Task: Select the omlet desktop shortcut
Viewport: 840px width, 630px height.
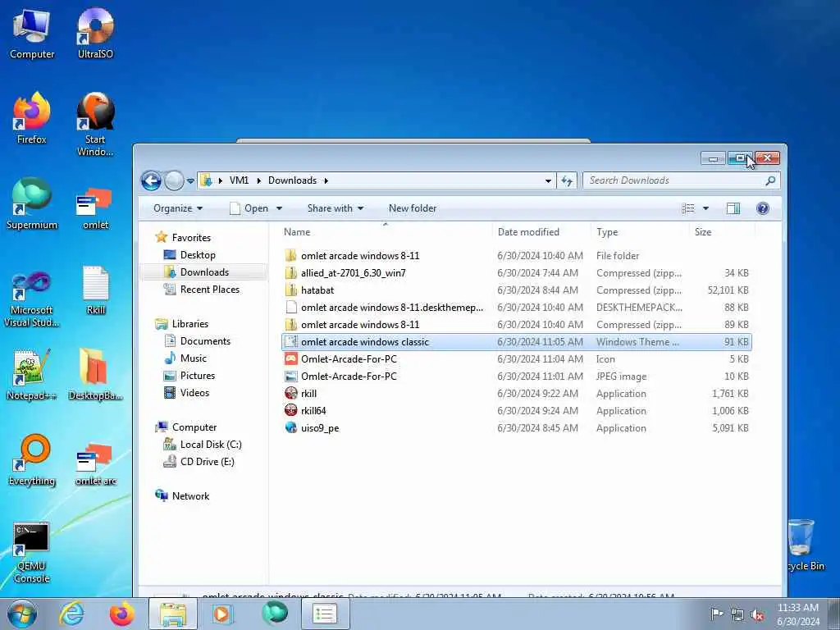Action: [x=95, y=209]
